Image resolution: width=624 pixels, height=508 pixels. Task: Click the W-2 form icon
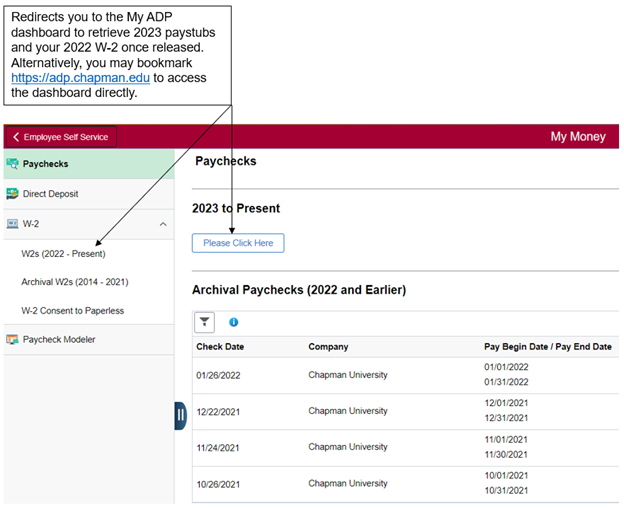[13, 224]
